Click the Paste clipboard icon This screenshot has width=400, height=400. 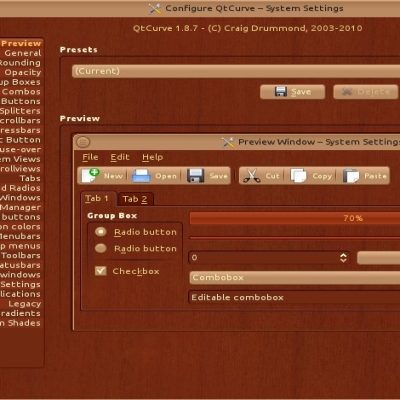pyautogui.click(x=351, y=176)
